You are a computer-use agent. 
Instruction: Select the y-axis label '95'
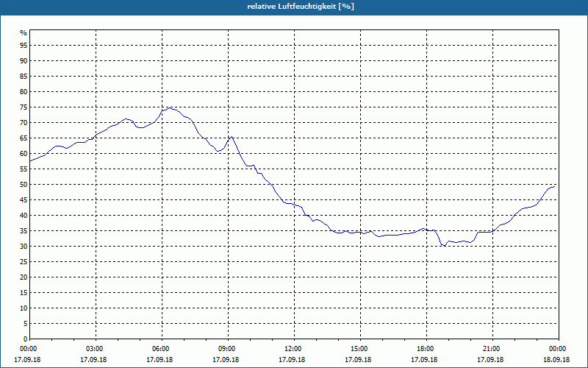(x=24, y=45)
